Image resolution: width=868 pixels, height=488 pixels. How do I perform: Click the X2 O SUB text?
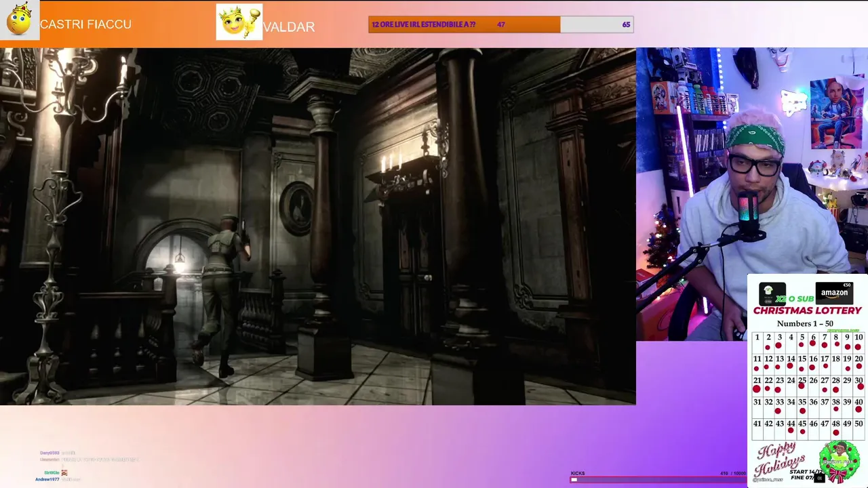coord(795,299)
